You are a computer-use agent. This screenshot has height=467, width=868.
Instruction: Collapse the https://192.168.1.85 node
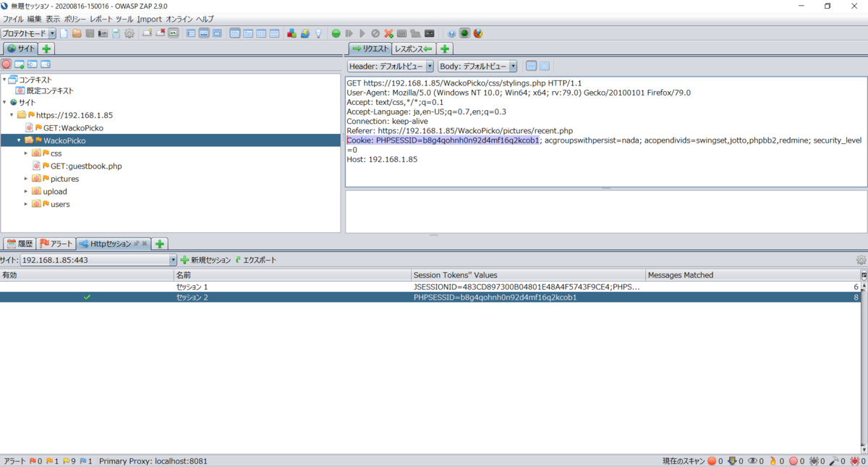pyautogui.click(x=12, y=115)
